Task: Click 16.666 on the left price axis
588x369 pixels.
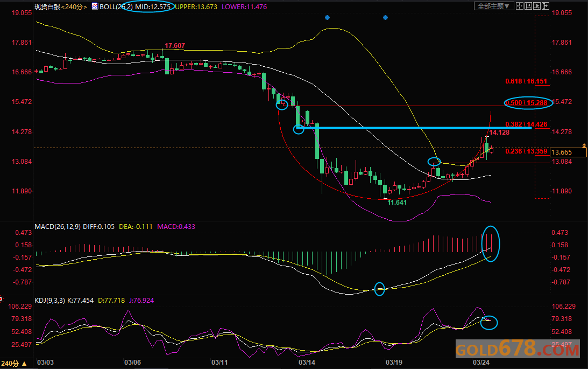Action: [x=22, y=72]
